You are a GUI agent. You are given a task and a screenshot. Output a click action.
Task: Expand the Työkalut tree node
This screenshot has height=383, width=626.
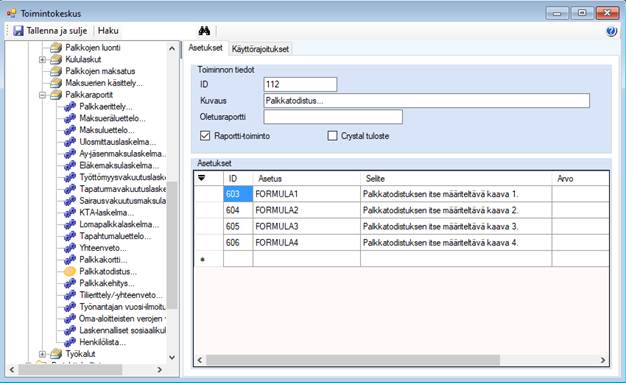42,354
